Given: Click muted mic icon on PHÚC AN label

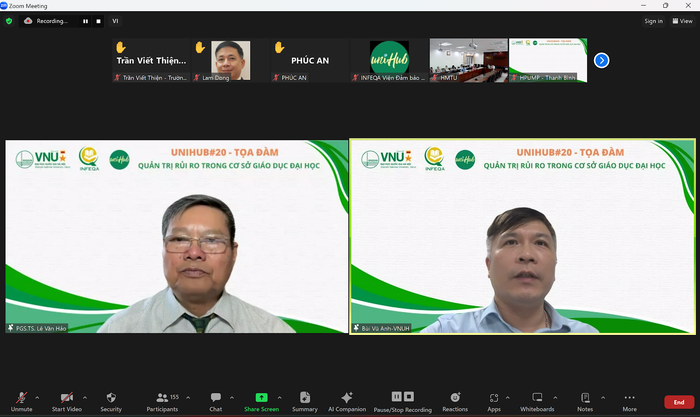Looking at the screenshot, I should (276, 78).
